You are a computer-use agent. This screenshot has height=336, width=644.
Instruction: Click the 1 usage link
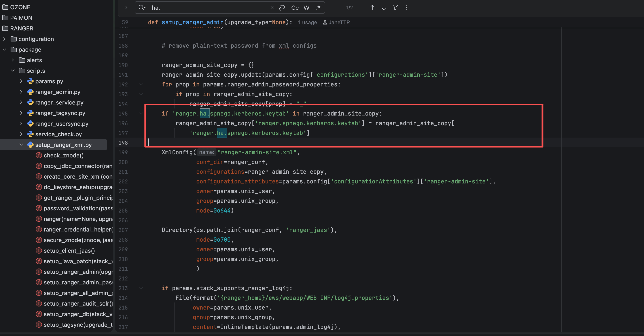click(307, 22)
